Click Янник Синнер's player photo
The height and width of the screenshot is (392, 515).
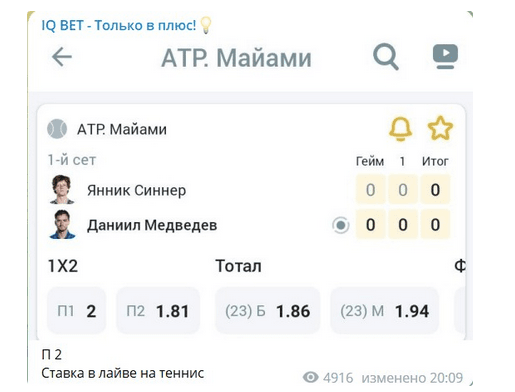click(62, 189)
